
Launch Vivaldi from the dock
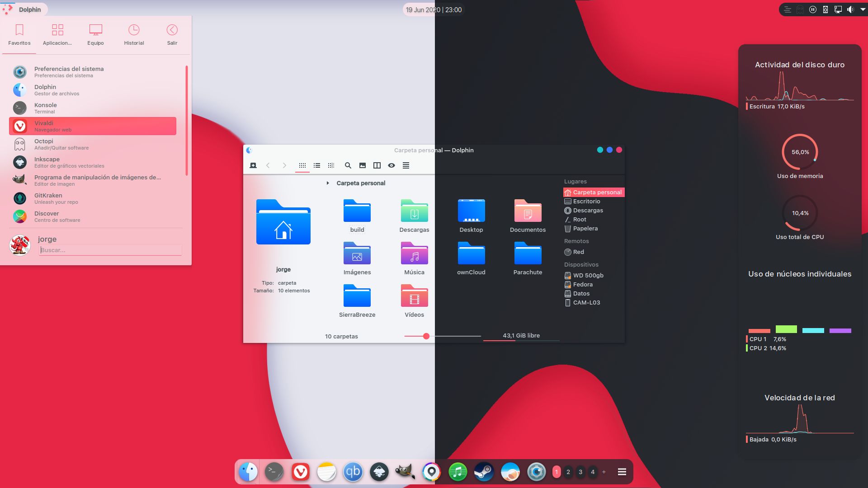301,472
